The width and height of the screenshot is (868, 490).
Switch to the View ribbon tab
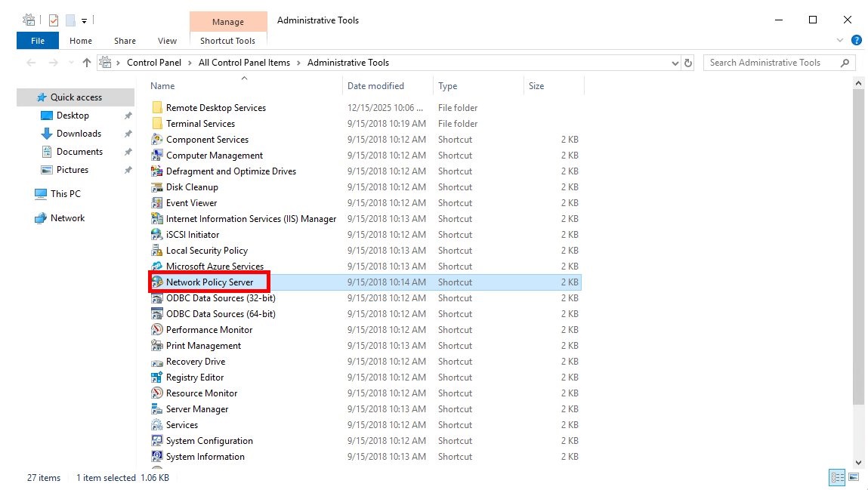[x=167, y=41]
